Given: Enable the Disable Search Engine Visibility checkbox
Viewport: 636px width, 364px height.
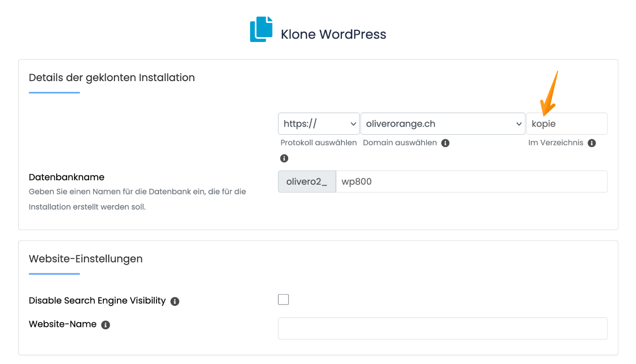Looking at the screenshot, I should pyautogui.click(x=283, y=300).
